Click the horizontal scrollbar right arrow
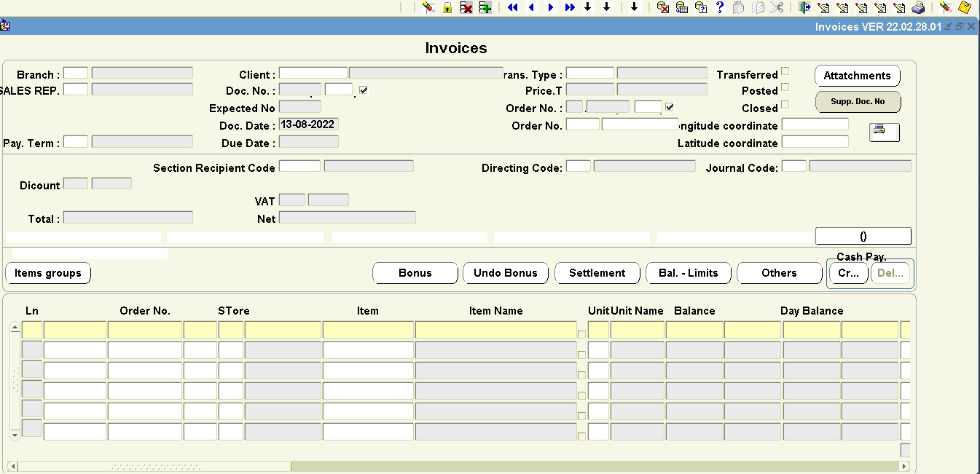 904,466
